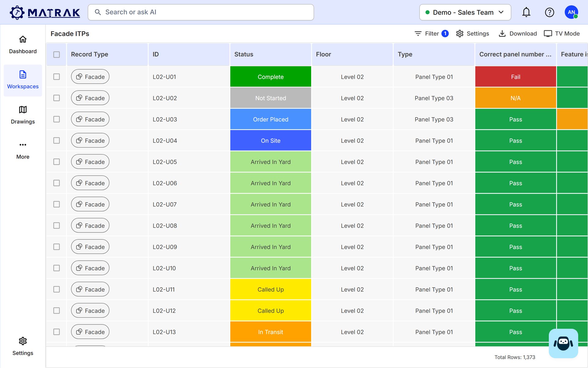Expand Demo - Sales Team dropdown
Image resolution: width=588 pixels, height=368 pixels.
coord(465,12)
